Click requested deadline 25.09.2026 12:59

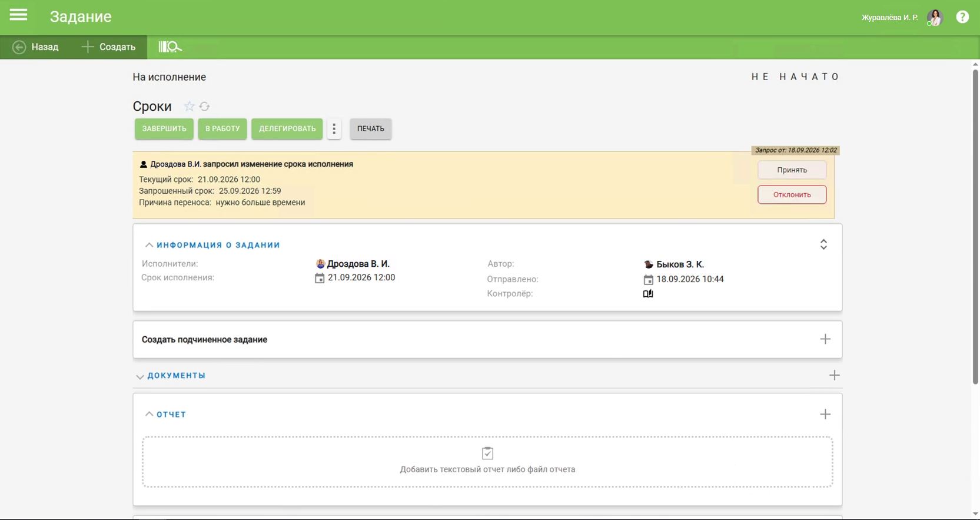250,191
